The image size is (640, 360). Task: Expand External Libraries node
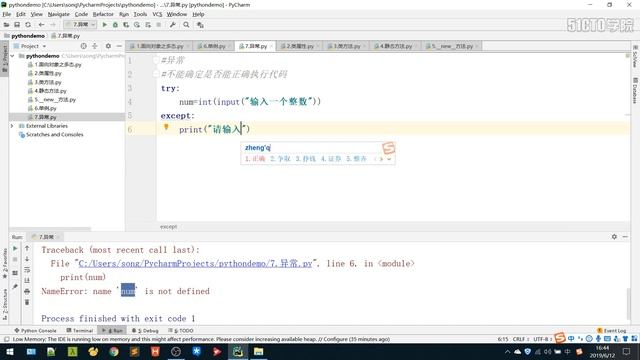(12, 126)
